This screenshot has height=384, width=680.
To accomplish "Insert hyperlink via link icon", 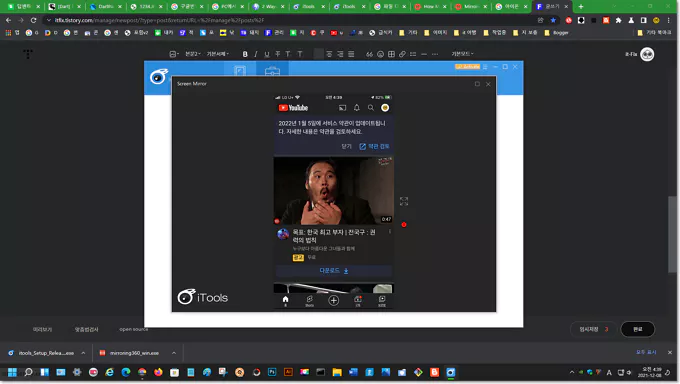I will pos(402,54).
